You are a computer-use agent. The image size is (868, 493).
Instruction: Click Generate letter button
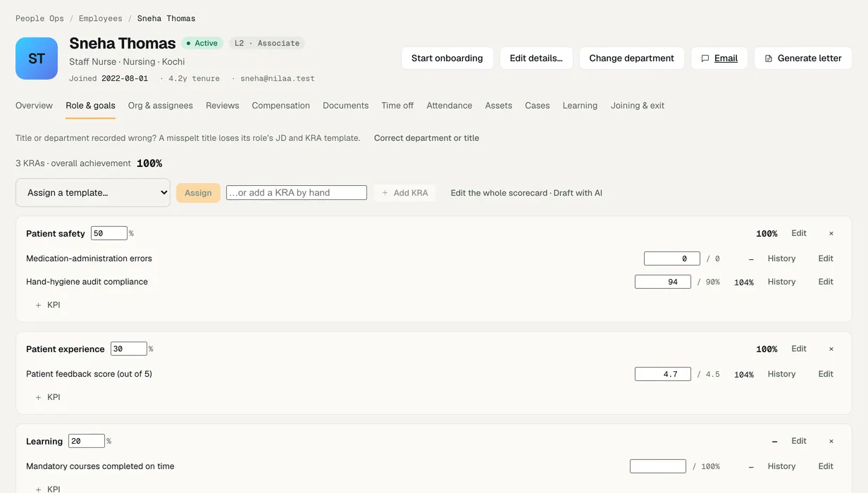(803, 58)
